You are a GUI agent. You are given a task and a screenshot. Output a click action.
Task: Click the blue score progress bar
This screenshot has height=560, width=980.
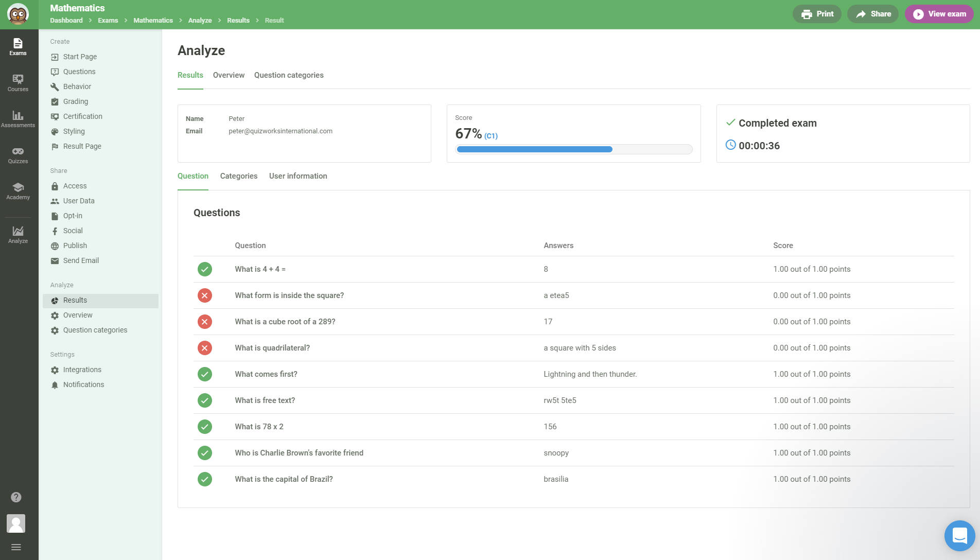pyautogui.click(x=534, y=149)
